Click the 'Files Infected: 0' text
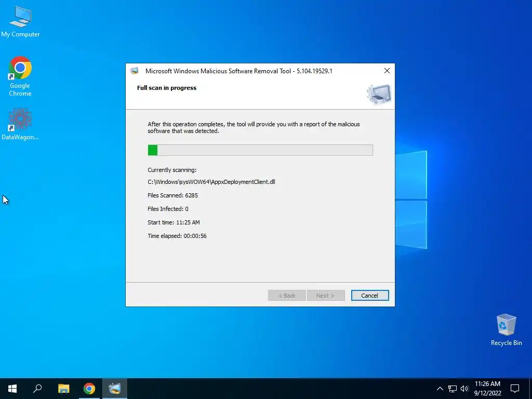Image resolution: width=532 pixels, height=399 pixels. [x=168, y=209]
